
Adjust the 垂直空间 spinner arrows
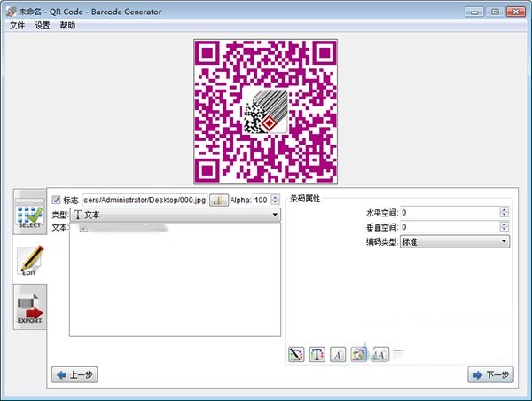505,227
